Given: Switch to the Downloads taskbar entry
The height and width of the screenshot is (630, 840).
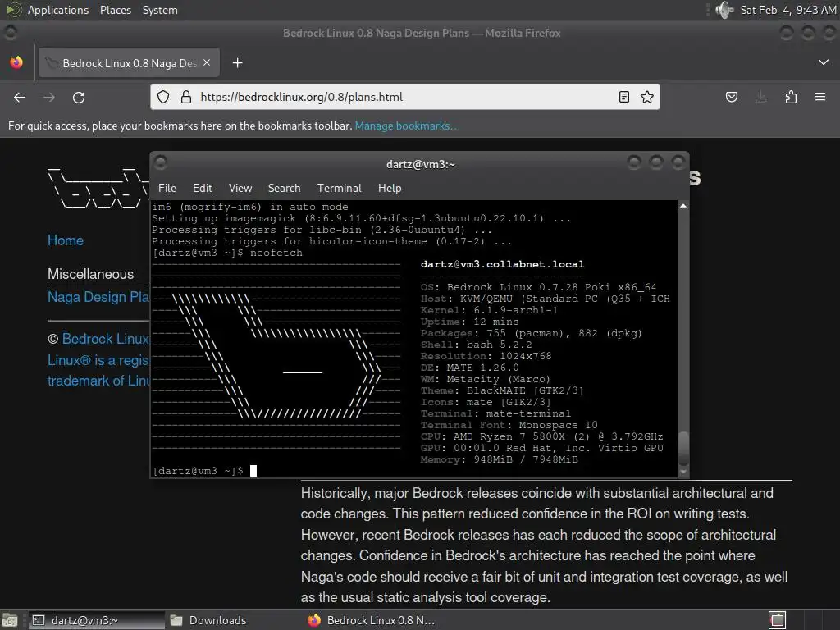Looking at the screenshot, I should click(208, 620).
